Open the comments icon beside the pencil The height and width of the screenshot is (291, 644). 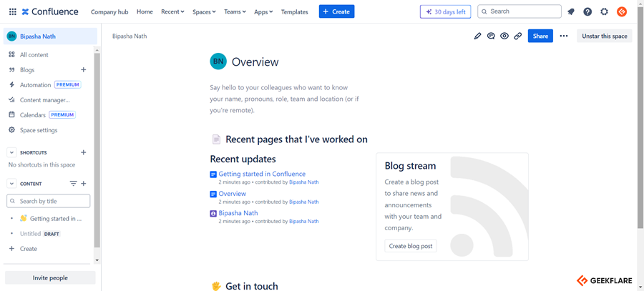point(491,36)
